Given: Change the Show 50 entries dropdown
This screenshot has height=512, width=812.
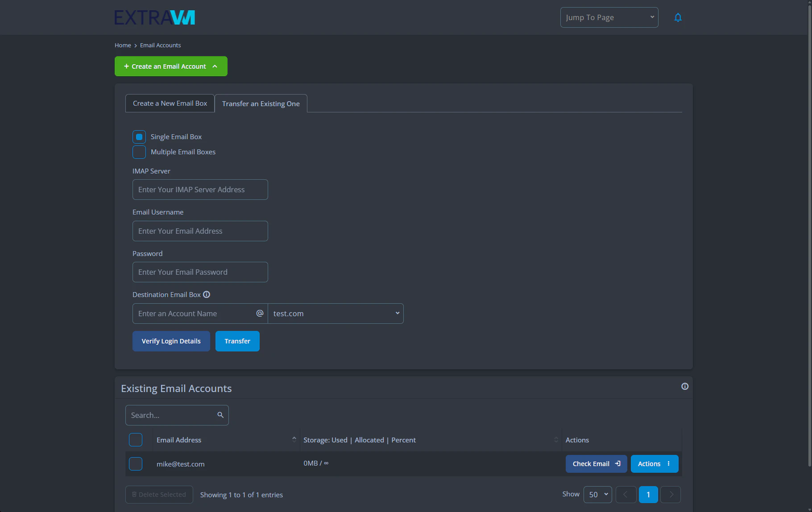Looking at the screenshot, I should pyautogui.click(x=597, y=495).
